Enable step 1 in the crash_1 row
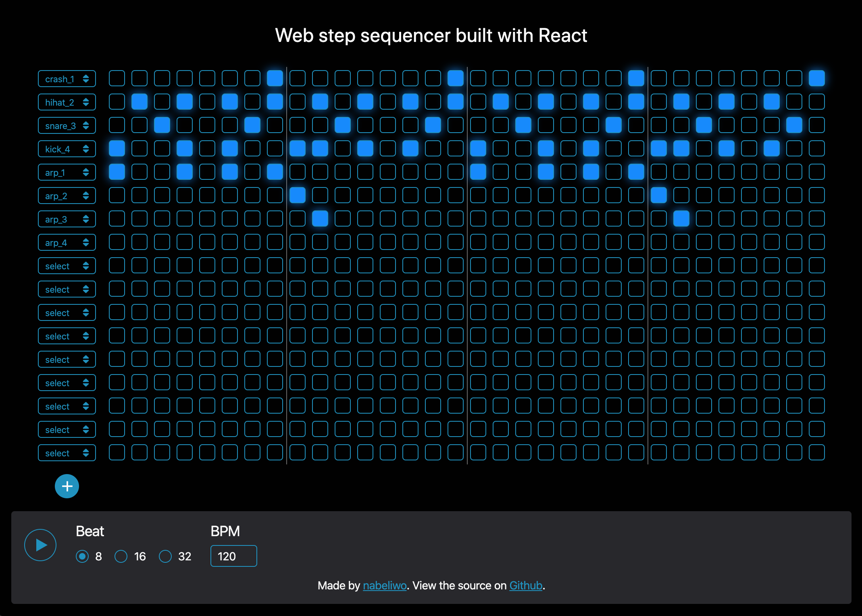Image resolution: width=862 pixels, height=616 pixels. pos(117,78)
